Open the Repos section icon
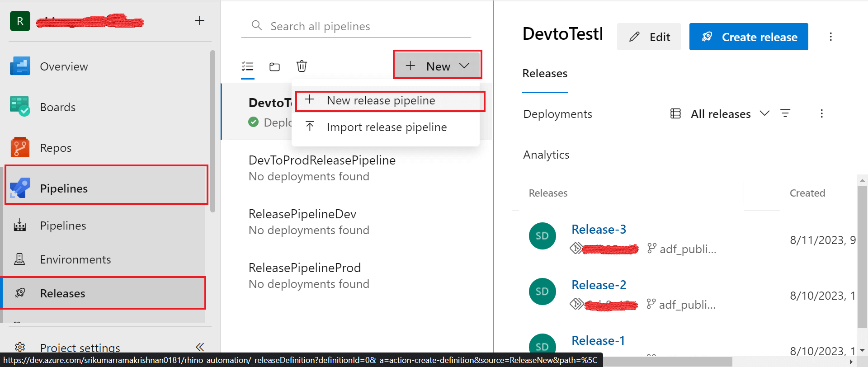868x367 pixels. click(20, 147)
